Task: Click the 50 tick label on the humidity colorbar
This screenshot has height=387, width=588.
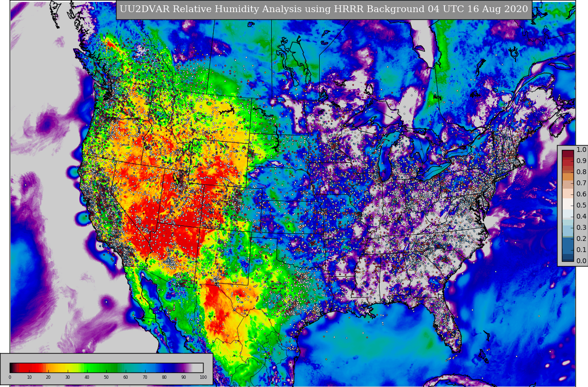Action: 106,377
